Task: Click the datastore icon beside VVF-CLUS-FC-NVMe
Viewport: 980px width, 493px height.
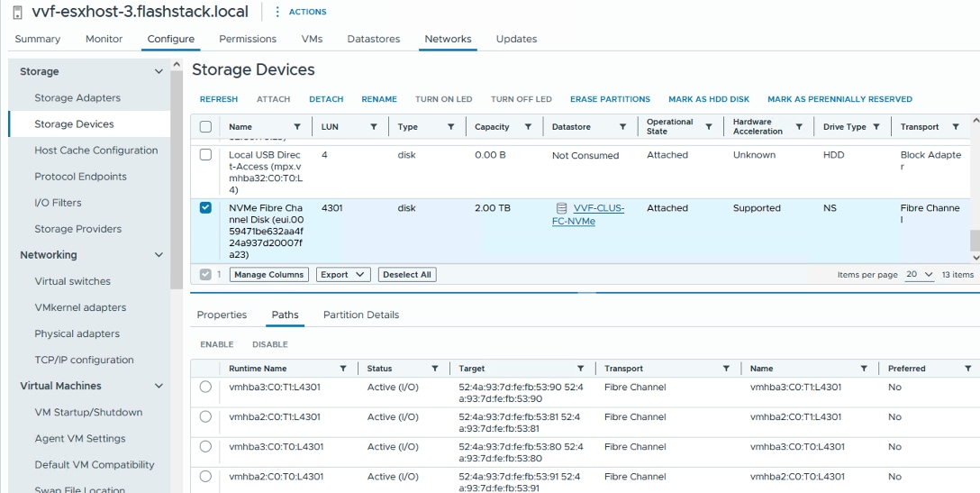Action: coord(561,208)
